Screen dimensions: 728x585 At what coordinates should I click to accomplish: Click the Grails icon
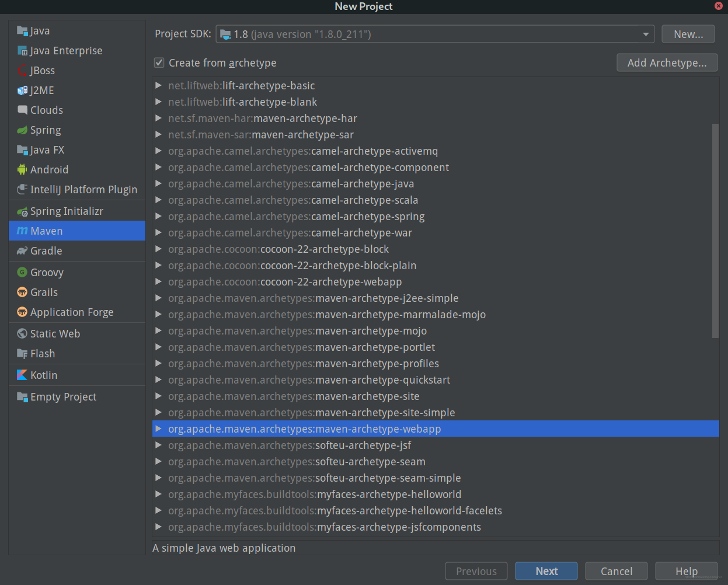coord(23,292)
